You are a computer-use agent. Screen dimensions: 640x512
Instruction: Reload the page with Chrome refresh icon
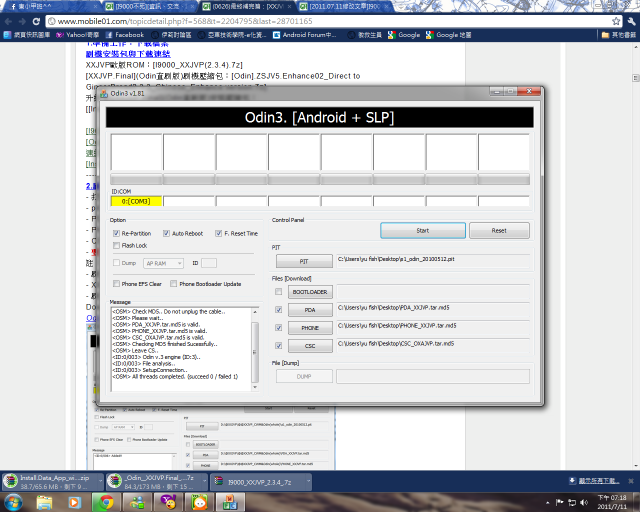tap(36, 21)
